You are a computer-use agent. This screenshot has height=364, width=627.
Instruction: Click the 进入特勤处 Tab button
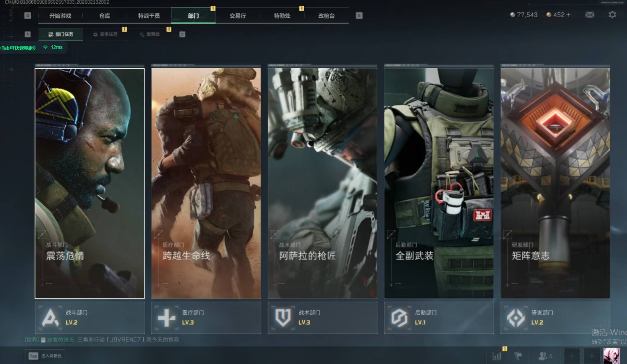tap(45, 356)
